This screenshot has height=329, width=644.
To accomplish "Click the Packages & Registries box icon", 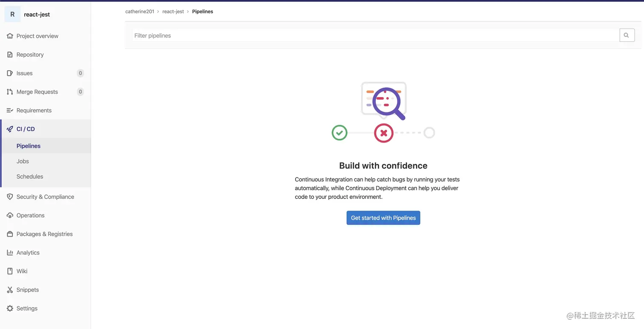I will pyautogui.click(x=10, y=234).
